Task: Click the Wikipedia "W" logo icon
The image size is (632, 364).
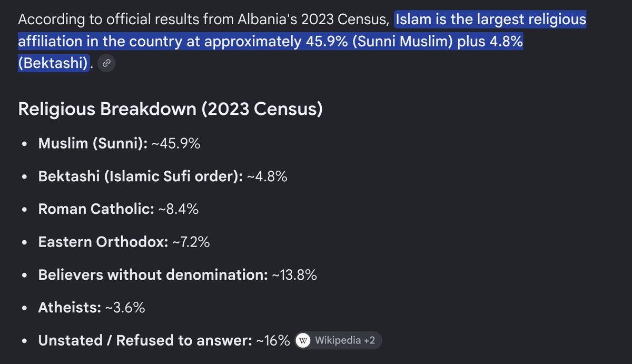Action: pyautogui.click(x=304, y=340)
